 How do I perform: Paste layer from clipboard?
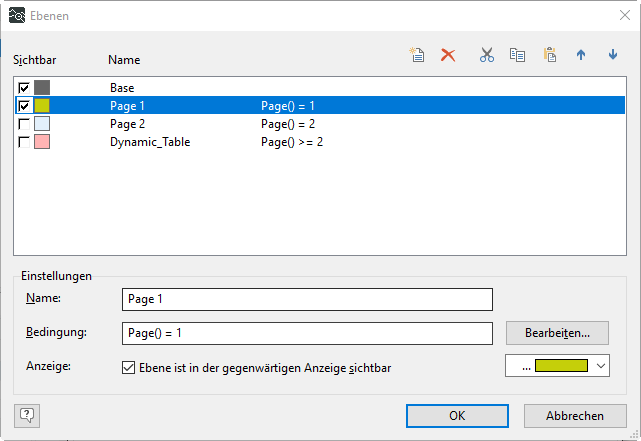pos(549,55)
